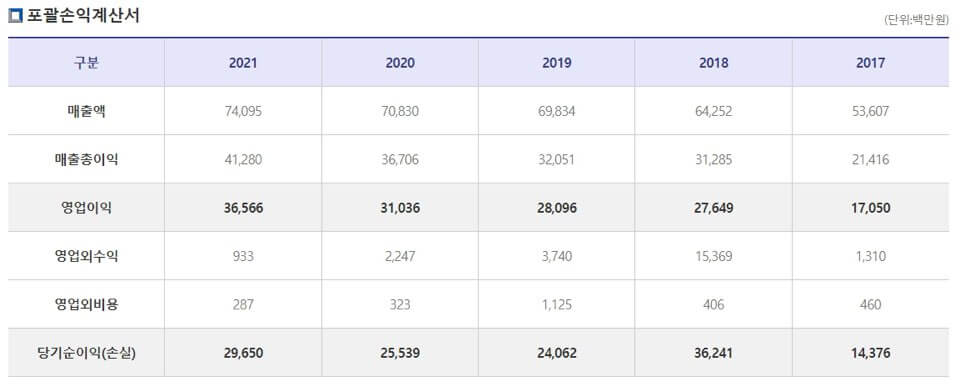This screenshot has height=392, width=960.
Task: Click the 74,095 revenue value
Action: tap(243, 111)
